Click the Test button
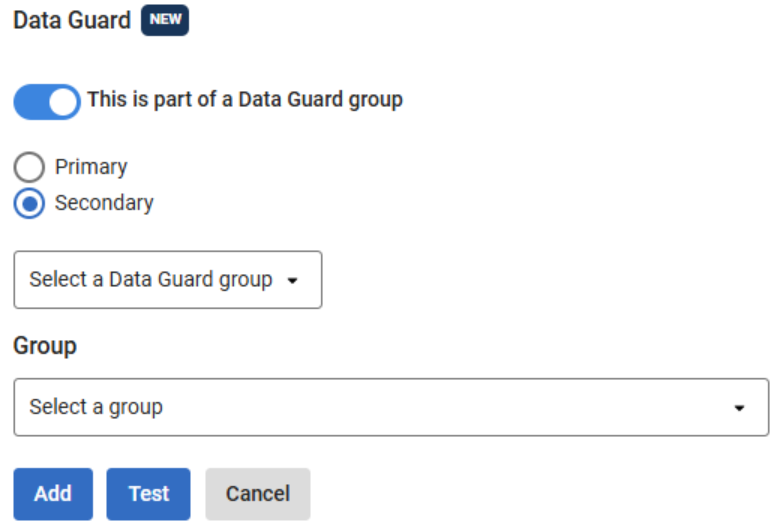Image resolution: width=777 pixels, height=528 pixels. 148,494
